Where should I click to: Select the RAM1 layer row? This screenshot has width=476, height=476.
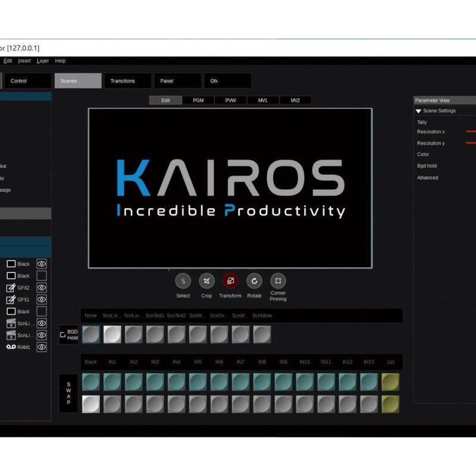[26, 347]
